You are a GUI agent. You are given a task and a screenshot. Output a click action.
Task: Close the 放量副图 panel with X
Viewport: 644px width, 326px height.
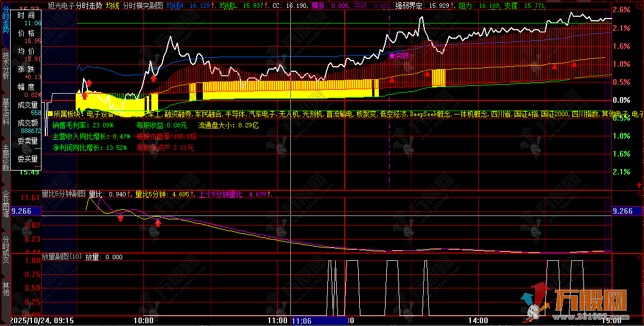tap(640, 257)
